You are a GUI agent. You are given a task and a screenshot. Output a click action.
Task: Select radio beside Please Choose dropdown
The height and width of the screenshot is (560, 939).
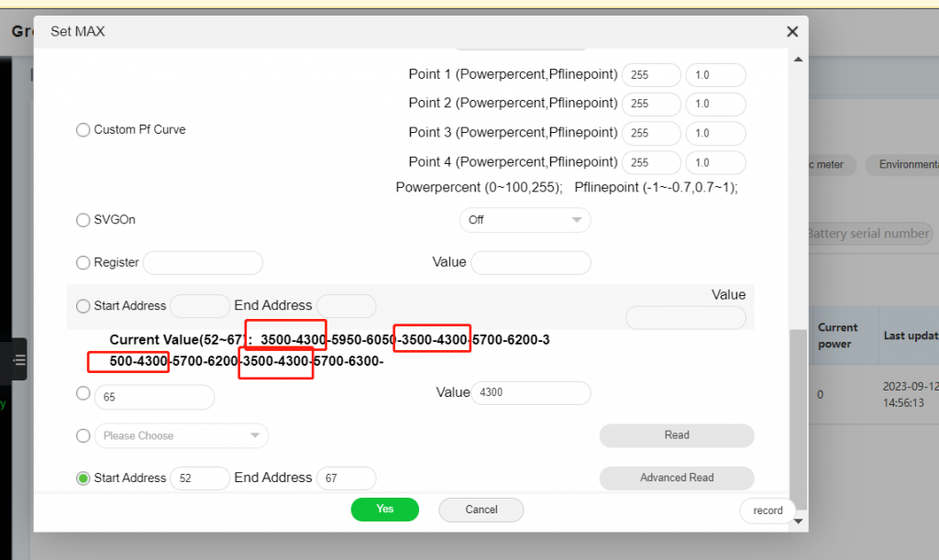[83, 436]
